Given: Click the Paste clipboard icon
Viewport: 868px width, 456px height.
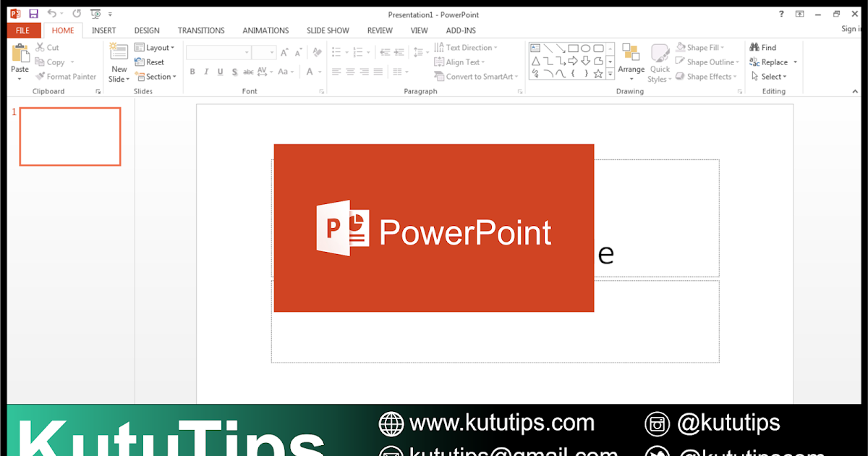Looking at the screenshot, I should [x=20, y=54].
